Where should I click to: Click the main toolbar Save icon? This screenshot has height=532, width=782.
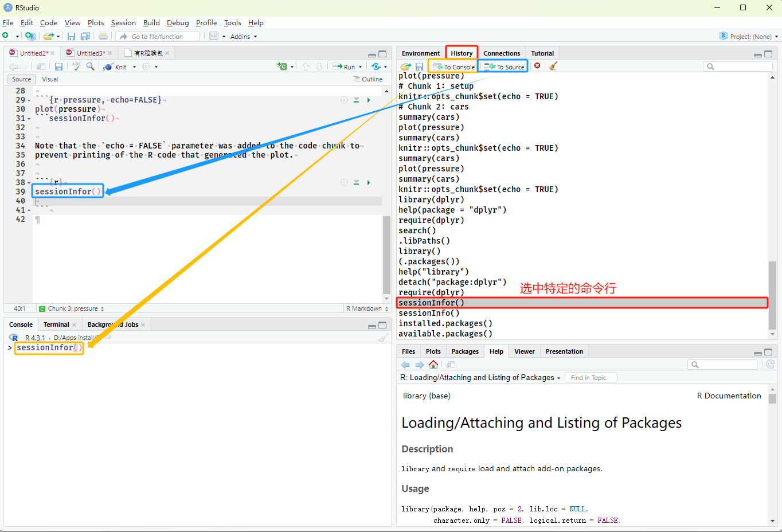pyautogui.click(x=71, y=36)
